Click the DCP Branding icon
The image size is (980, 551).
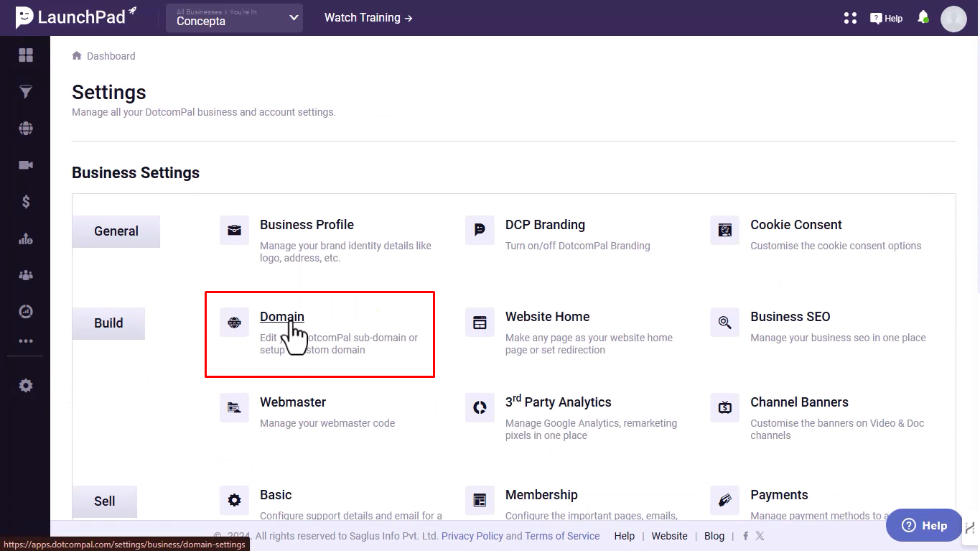coord(480,231)
